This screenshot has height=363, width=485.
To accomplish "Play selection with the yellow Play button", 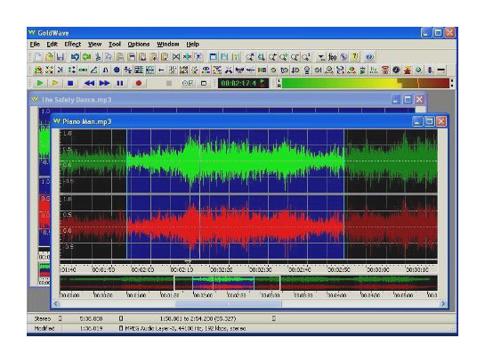I will tap(55, 83).
